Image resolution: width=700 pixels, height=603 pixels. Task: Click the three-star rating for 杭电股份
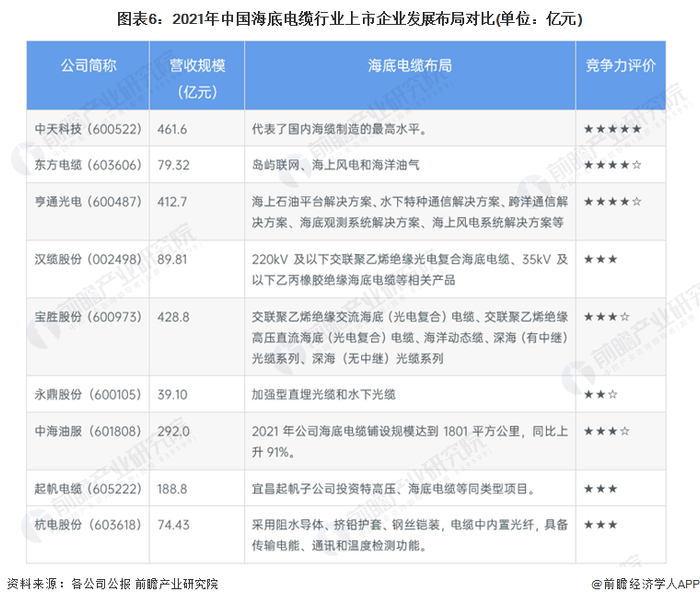(600, 524)
